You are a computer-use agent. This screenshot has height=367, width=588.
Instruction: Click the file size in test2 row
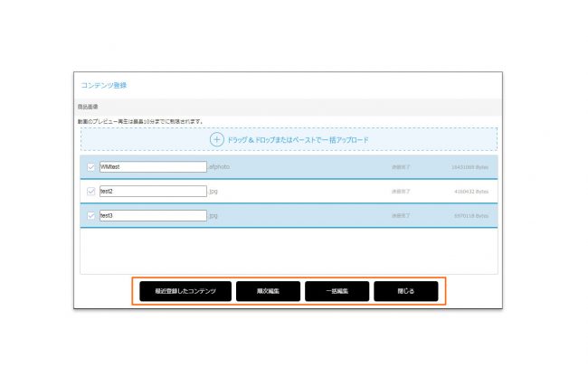(471, 192)
